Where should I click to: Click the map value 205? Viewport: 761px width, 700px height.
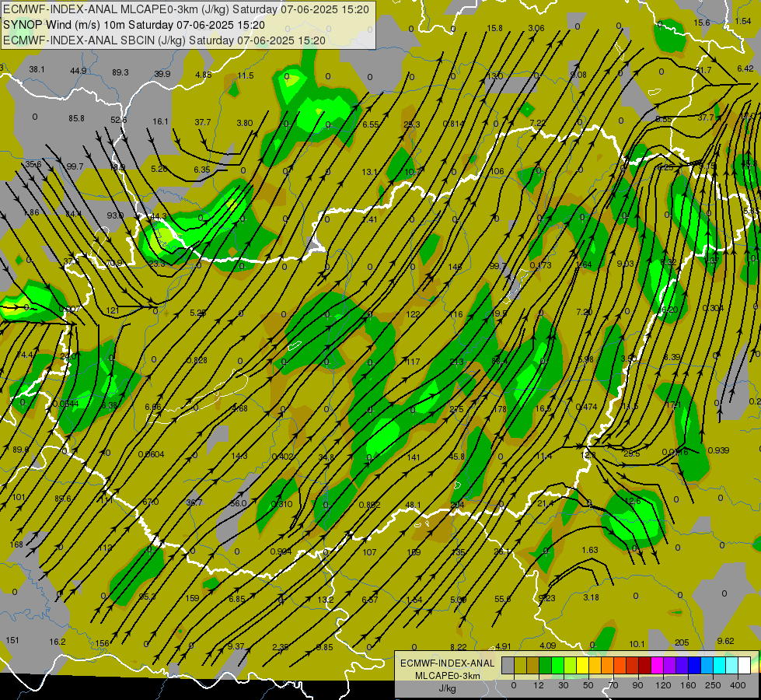pos(682,642)
